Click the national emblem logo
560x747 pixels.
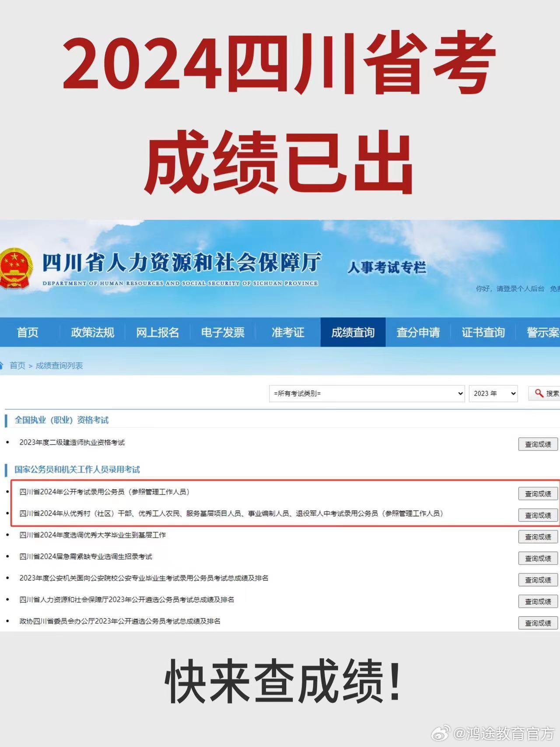15,268
